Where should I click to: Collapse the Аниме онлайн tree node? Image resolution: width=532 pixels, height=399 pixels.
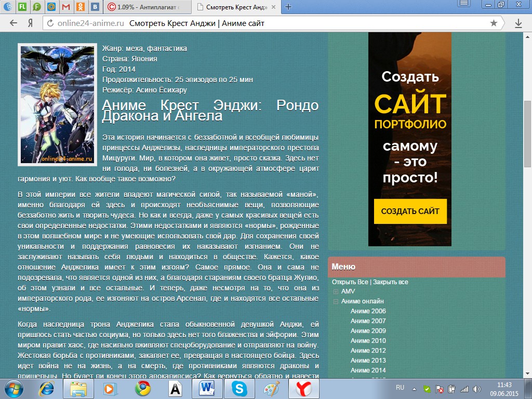[x=336, y=301]
